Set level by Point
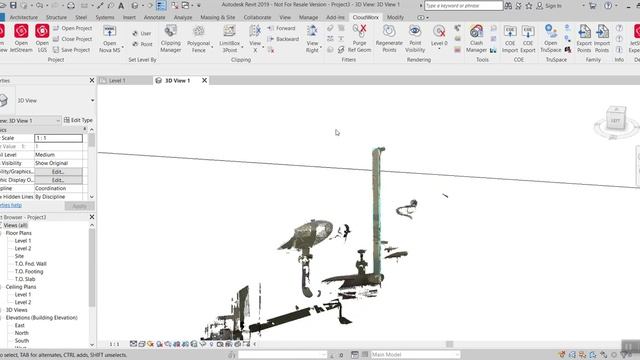This screenshot has width=640, height=360. coord(142,44)
